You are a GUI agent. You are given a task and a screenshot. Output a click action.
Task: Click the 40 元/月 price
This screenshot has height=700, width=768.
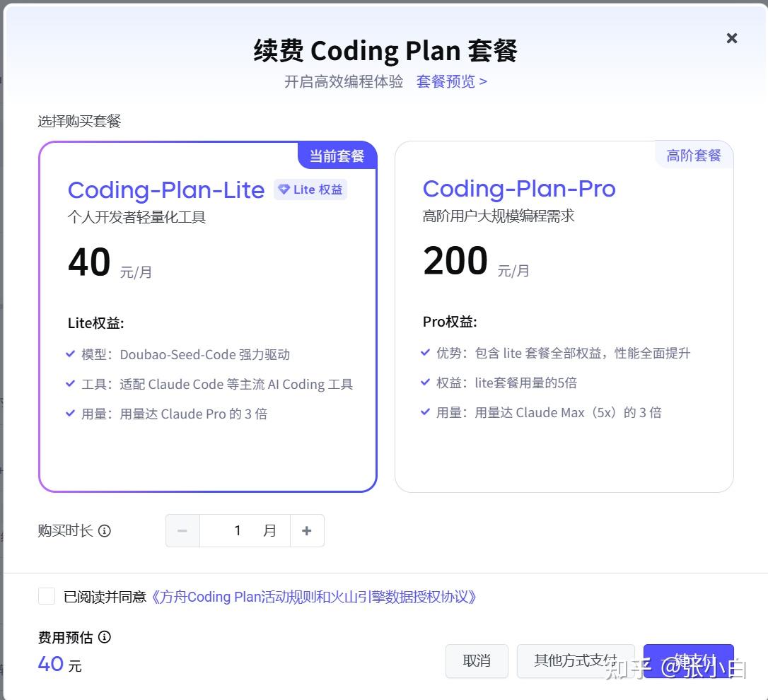110,263
